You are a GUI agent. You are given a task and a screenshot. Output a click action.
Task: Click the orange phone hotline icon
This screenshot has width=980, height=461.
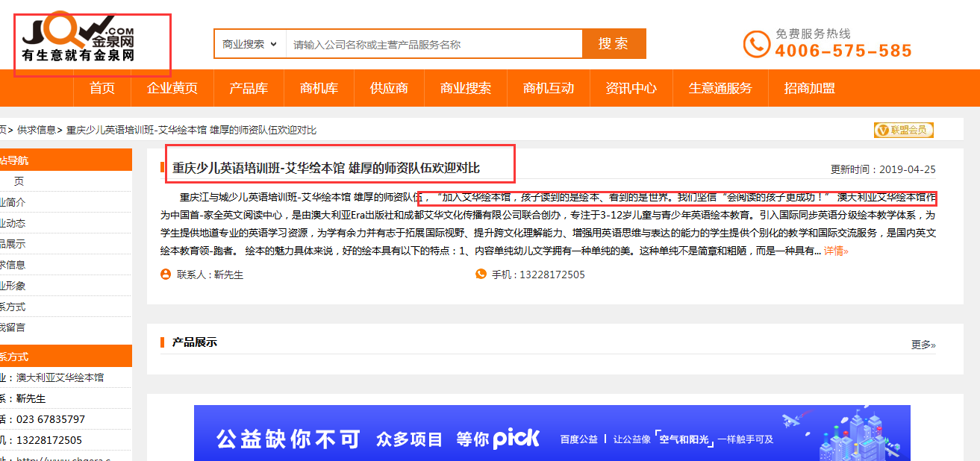(756, 44)
